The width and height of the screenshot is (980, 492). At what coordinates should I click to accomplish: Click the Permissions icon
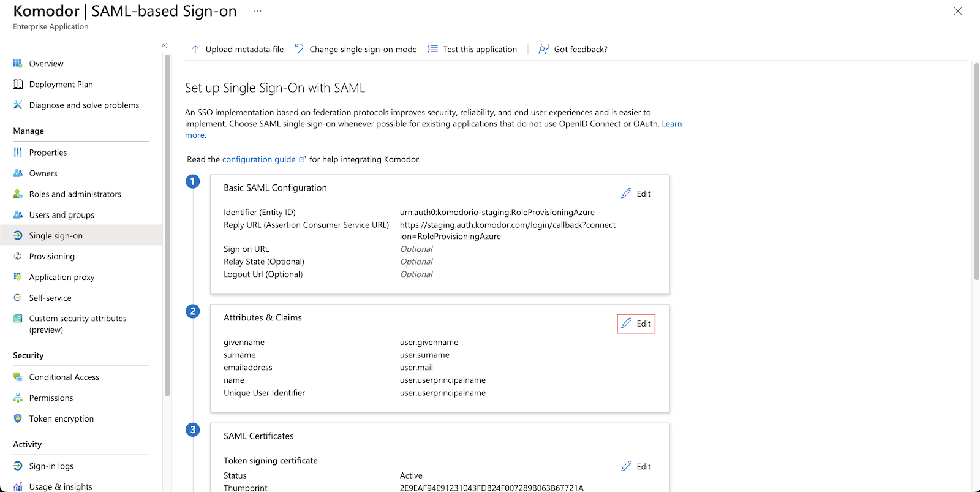tap(18, 398)
